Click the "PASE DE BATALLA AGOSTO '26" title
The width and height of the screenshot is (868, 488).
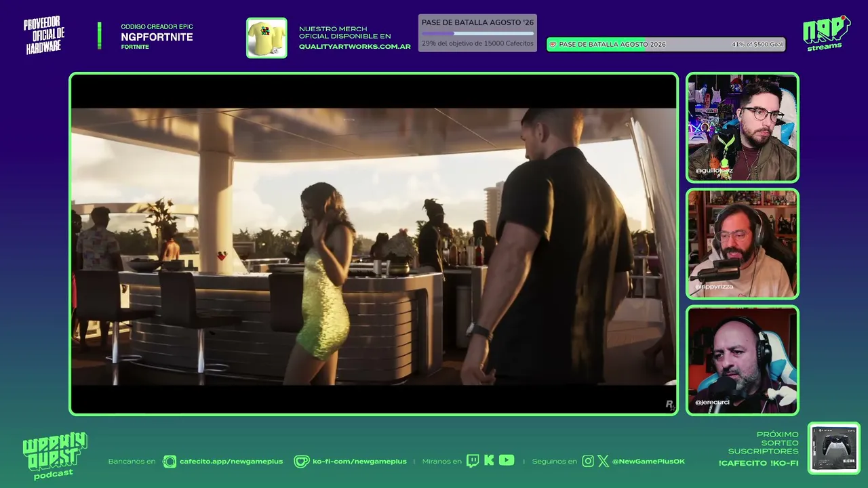pos(477,22)
